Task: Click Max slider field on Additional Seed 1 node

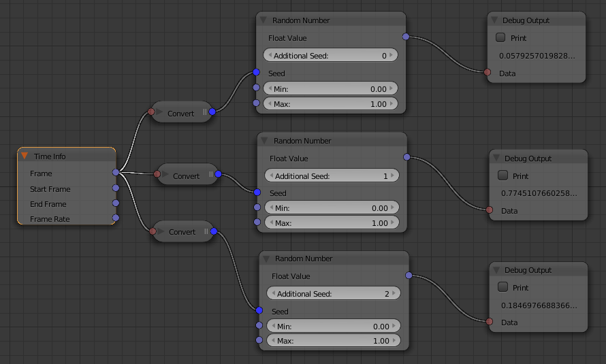Action: [x=332, y=222]
